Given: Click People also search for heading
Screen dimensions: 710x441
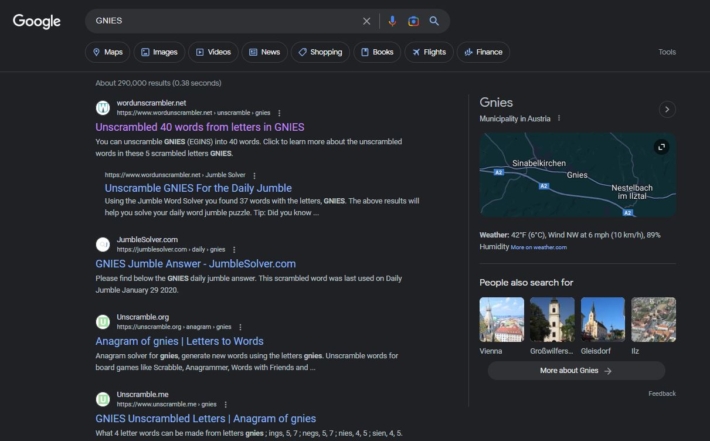Looking at the screenshot, I should point(526,283).
